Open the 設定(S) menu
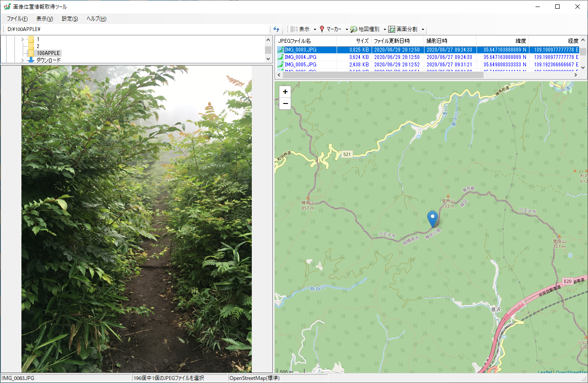This screenshot has width=588, height=383. (70, 19)
